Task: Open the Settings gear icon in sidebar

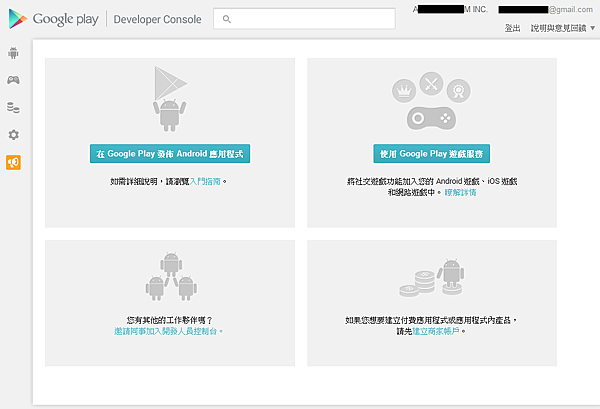Action: coord(13,135)
